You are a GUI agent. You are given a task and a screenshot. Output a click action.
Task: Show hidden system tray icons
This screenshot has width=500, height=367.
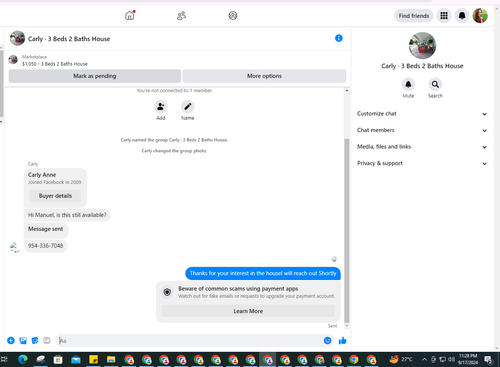point(424,359)
